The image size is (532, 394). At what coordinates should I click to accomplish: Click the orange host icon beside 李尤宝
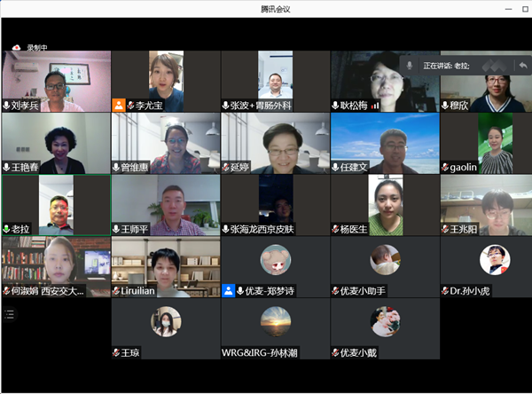click(x=119, y=105)
